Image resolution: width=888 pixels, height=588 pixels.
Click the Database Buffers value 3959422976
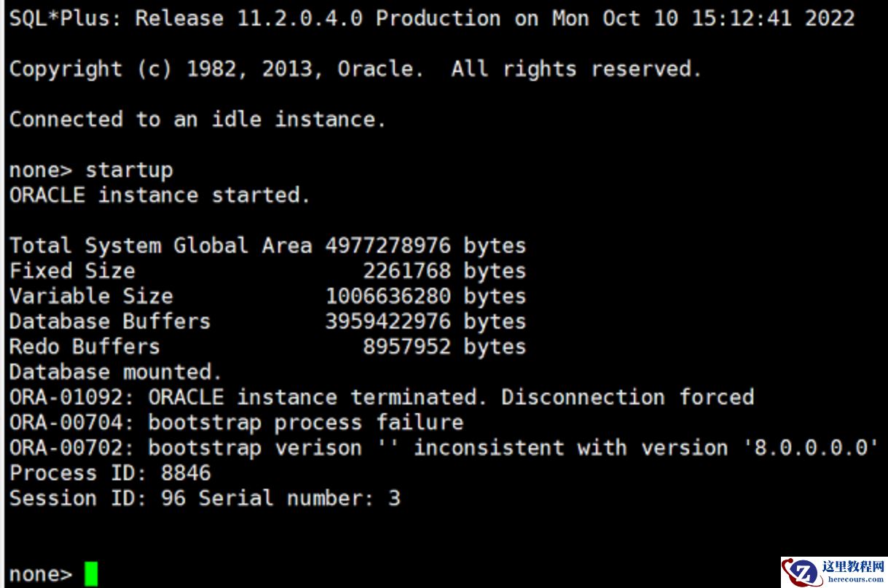388,321
